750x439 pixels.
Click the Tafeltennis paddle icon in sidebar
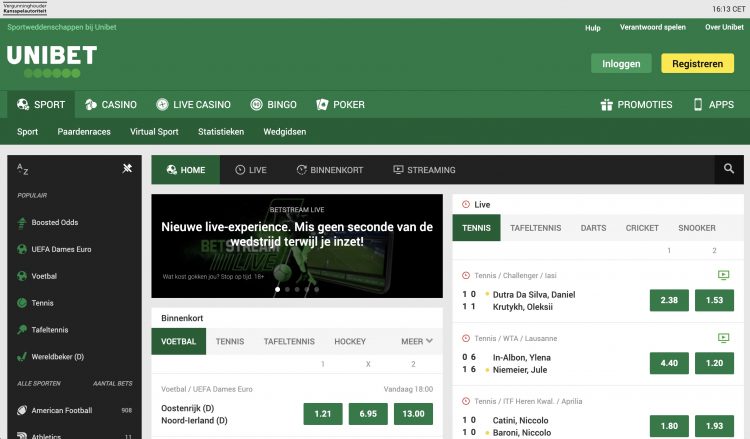(x=22, y=329)
